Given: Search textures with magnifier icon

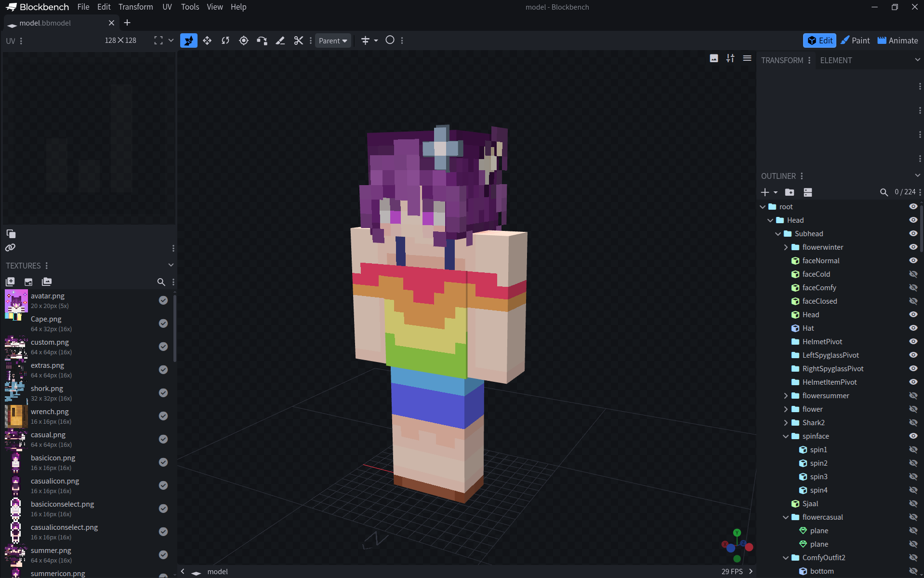Looking at the screenshot, I should coord(161,282).
